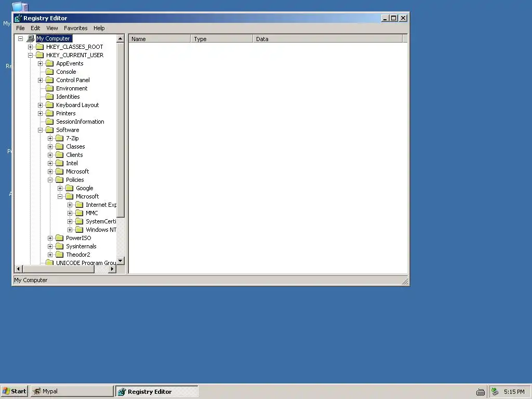Sort by the Type column header
Image resolution: width=532 pixels, height=399 pixels.
tap(221, 38)
